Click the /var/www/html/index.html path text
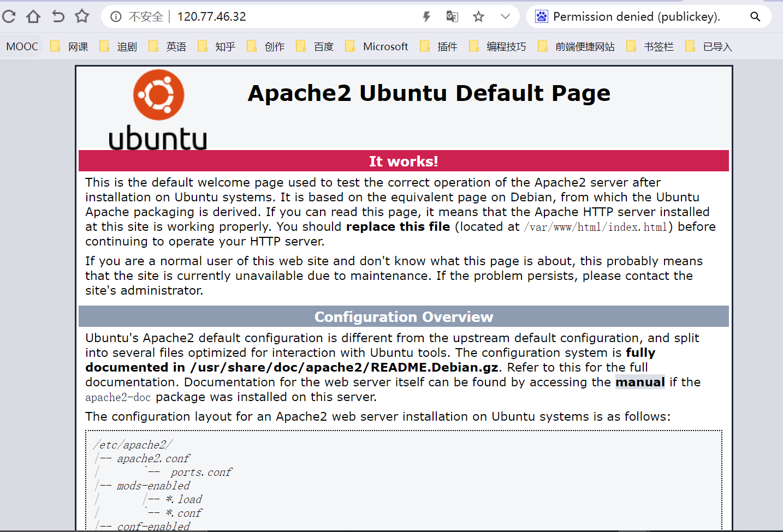783x532 pixels. (596, 227)
